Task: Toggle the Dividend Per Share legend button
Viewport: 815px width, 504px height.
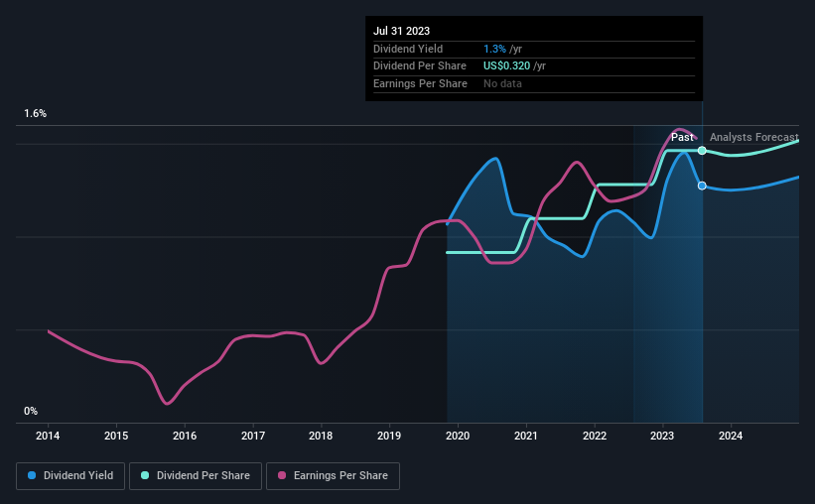Action: click(196, 476)
